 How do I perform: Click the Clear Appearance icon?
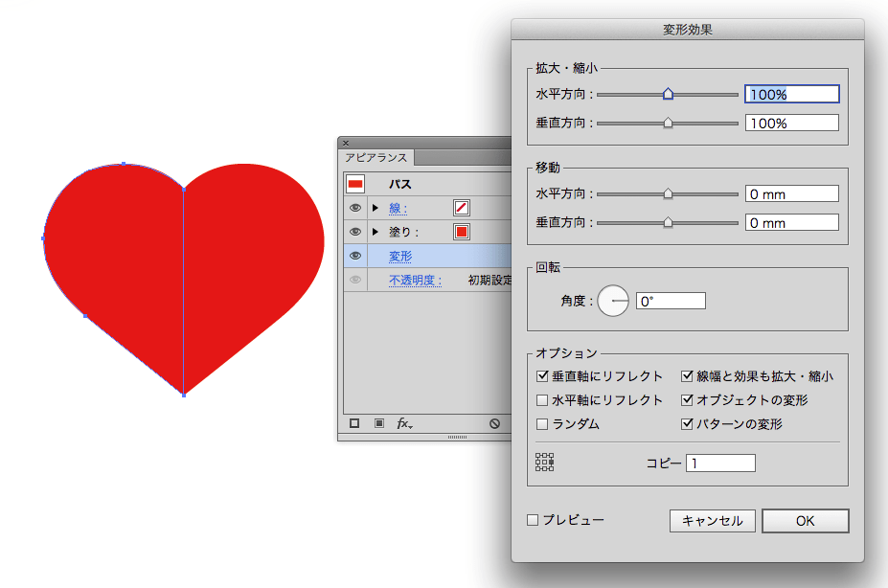[x=494, y=421]
